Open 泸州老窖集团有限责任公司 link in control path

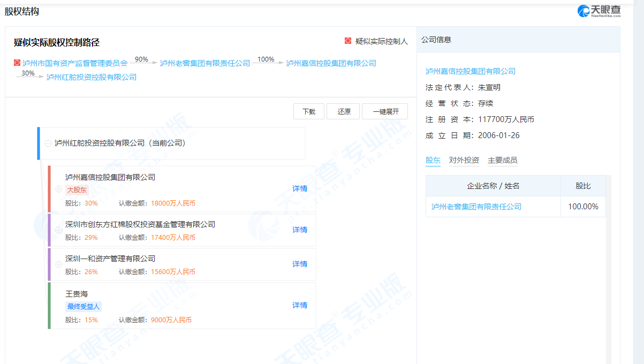(x=205, y=63)
